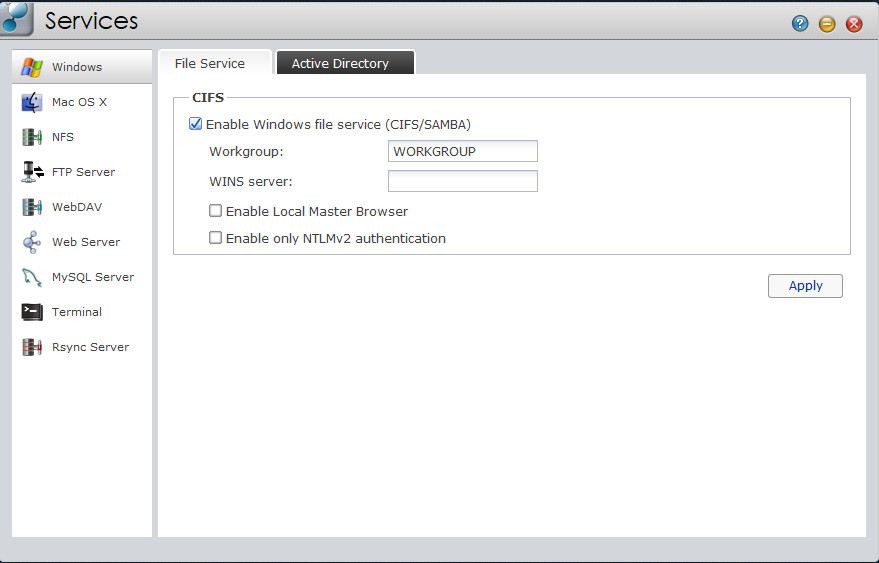Click the blue help question mark icon
Image resolution: width=879 pixels, height=563 pixels.
coord(800,24)
